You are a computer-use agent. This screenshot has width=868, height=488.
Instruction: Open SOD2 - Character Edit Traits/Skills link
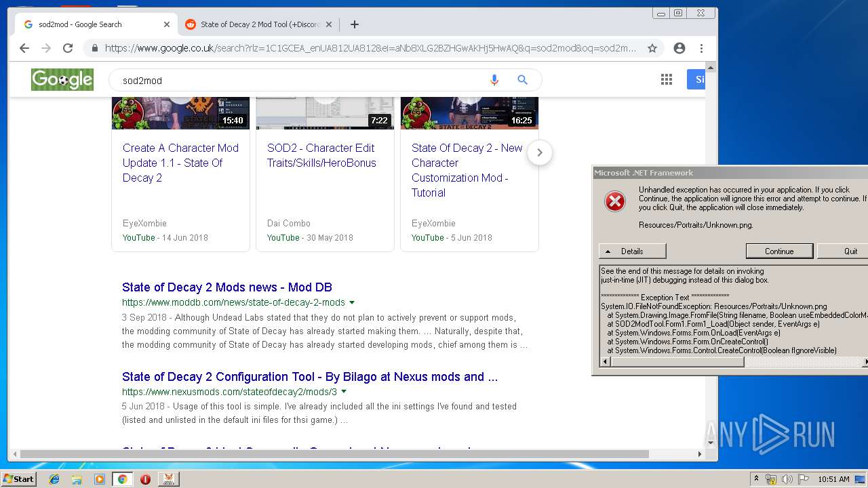click(x=321, y=155)
